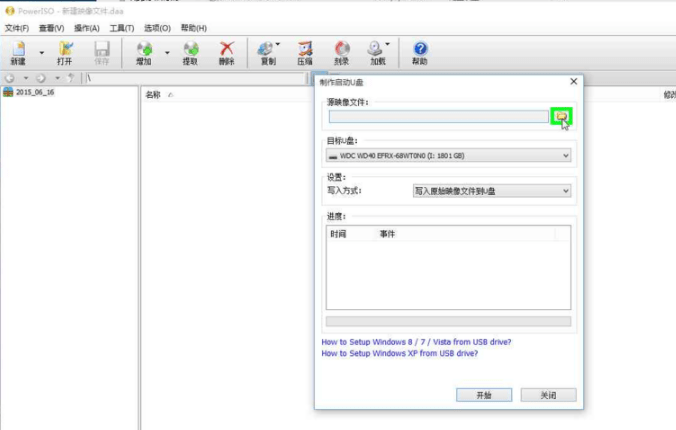Screen dimensions: 676x430
Task: Open the 文件(F) menu
Action: (17, 28)
